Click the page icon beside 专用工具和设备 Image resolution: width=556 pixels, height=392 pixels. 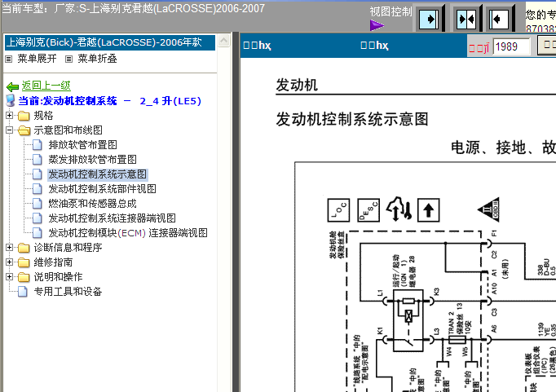[23, 291]
